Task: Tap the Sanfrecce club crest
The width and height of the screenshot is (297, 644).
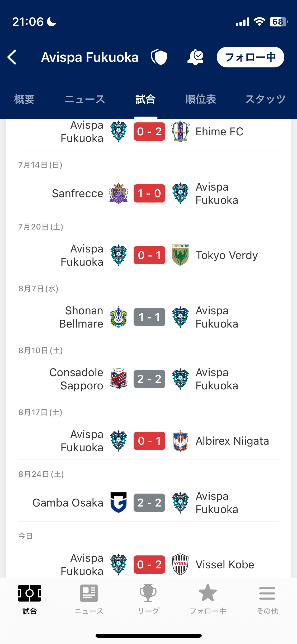Action: [119, 194]
